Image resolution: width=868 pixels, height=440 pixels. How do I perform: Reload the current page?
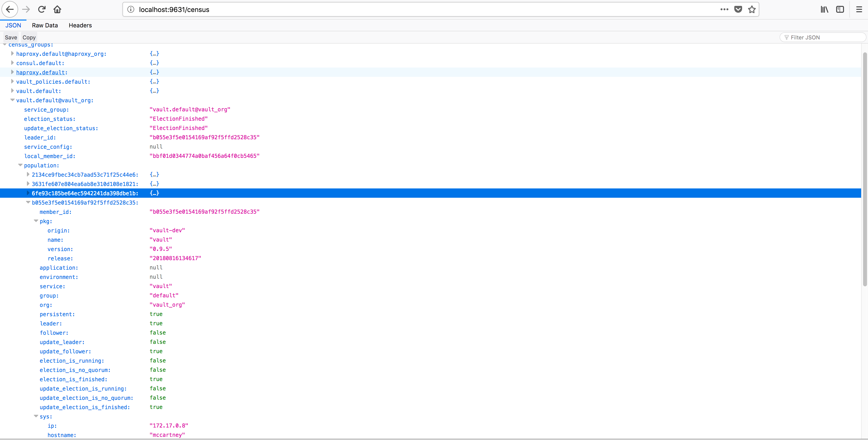coord(42,10)
